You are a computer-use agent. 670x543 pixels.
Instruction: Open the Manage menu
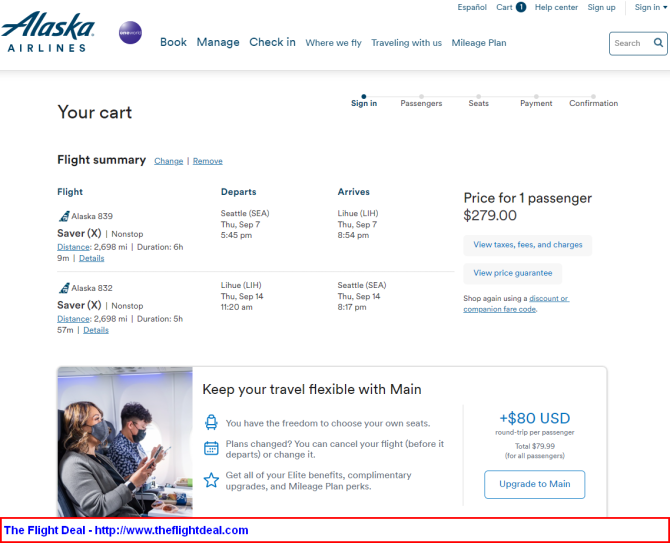[218, 42]
